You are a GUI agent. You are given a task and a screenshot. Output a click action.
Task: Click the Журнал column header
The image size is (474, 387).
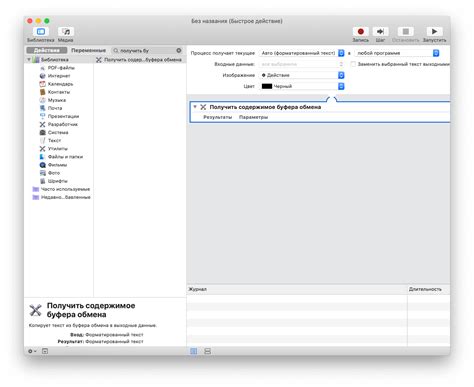297,289
